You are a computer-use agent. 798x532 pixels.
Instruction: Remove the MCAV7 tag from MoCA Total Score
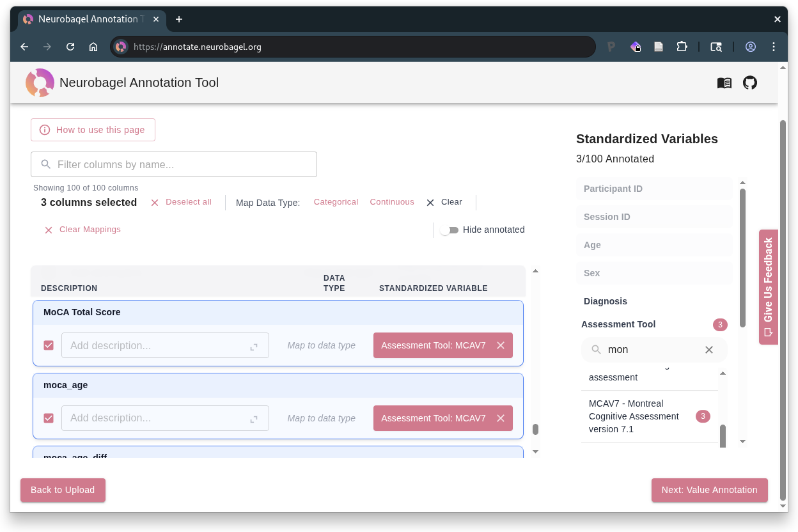click(501, 345)
